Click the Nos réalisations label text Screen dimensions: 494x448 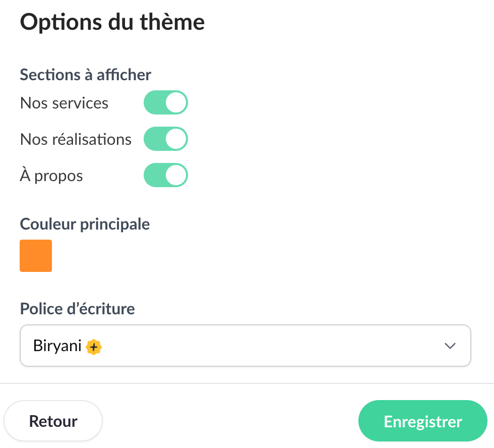point(76,139)
